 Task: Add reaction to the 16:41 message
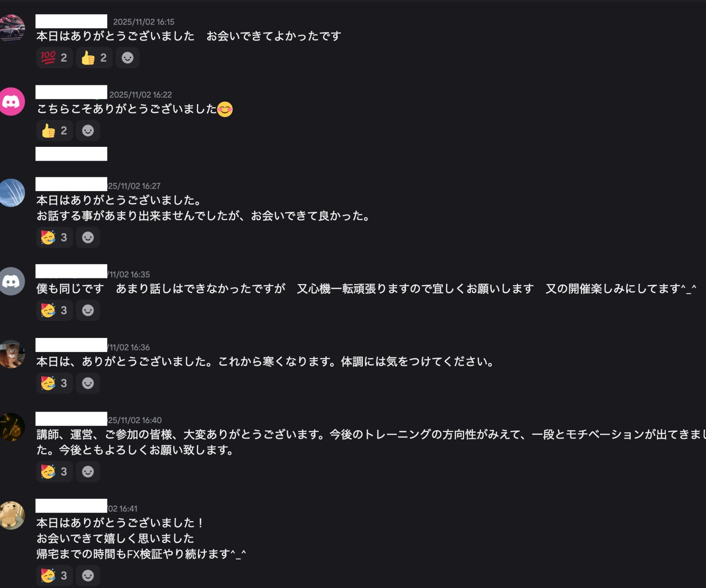88,576
